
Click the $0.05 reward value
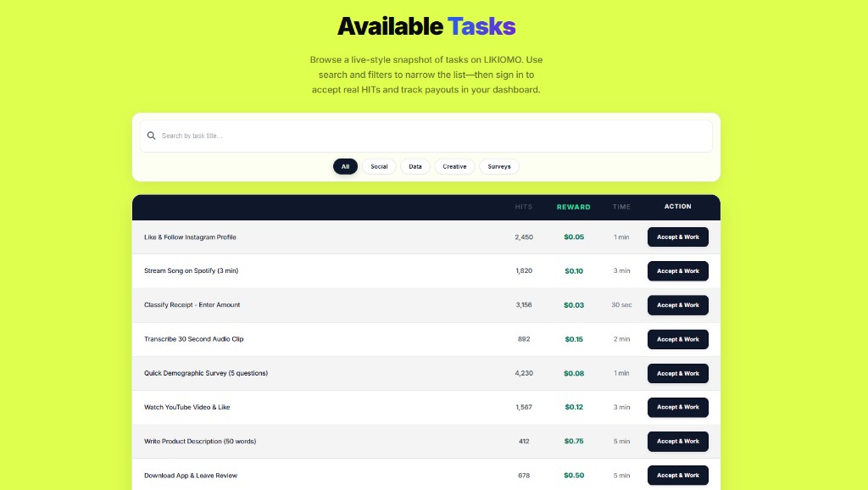click(x=574, y=237)
